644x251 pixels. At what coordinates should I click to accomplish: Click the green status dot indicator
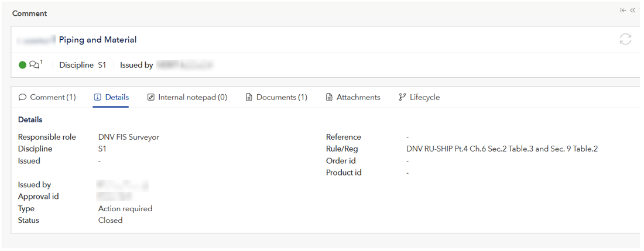click(x=23, y=65)
